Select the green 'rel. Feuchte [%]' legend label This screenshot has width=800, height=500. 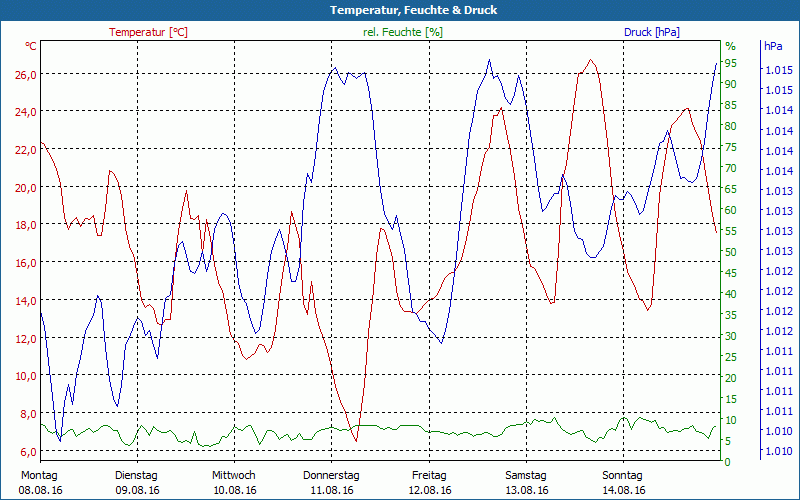[x=403, y=32]
